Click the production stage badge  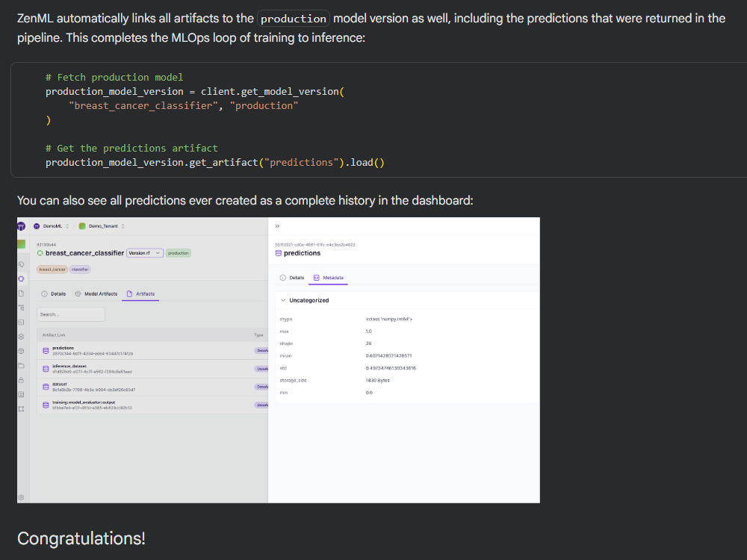pos(179,253)
